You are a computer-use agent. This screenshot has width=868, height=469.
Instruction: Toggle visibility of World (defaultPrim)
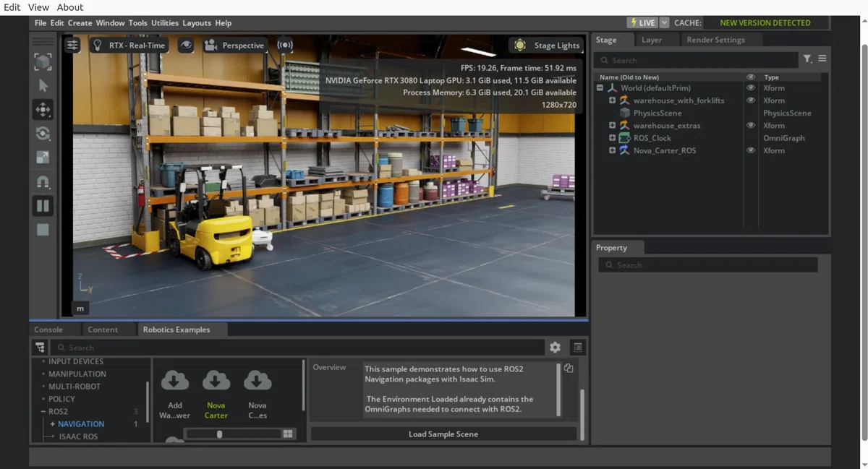tap(751, 88)
